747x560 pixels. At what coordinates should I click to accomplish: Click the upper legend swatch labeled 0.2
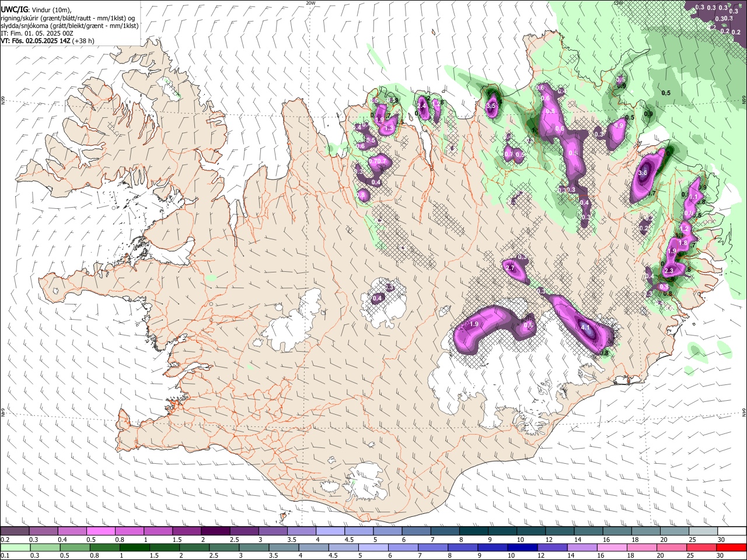(15, 531)
